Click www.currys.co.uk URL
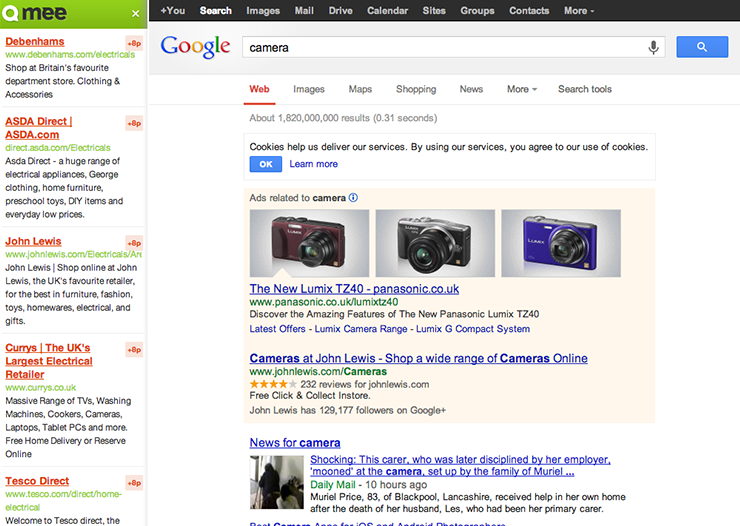This screenshot has width=740, height=526. tap(41, 387)
